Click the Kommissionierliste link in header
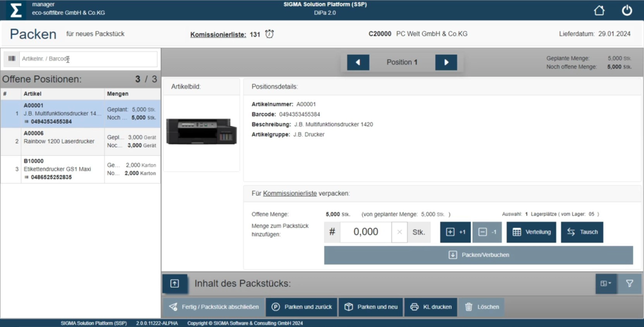Image resolution: width=644 pixels, height=327 pixels. point(218,34)
